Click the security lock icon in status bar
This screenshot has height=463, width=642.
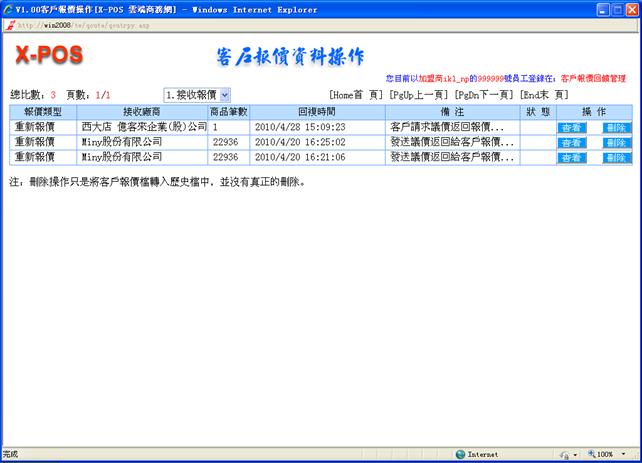(563, 453)
